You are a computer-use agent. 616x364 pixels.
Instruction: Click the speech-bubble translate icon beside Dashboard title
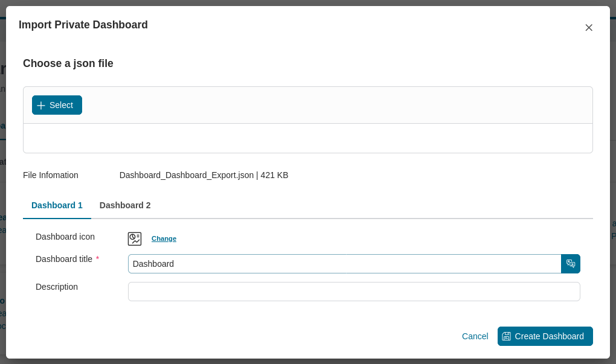[571, 263]
